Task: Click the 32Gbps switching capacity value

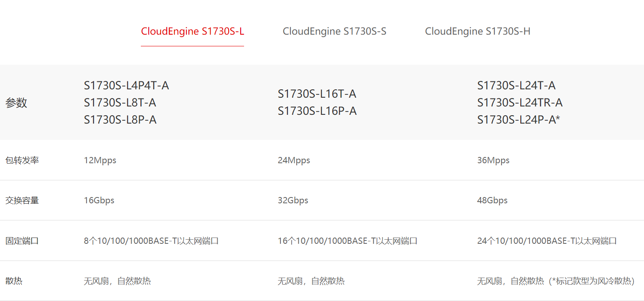Action: (x=293, y=200)
